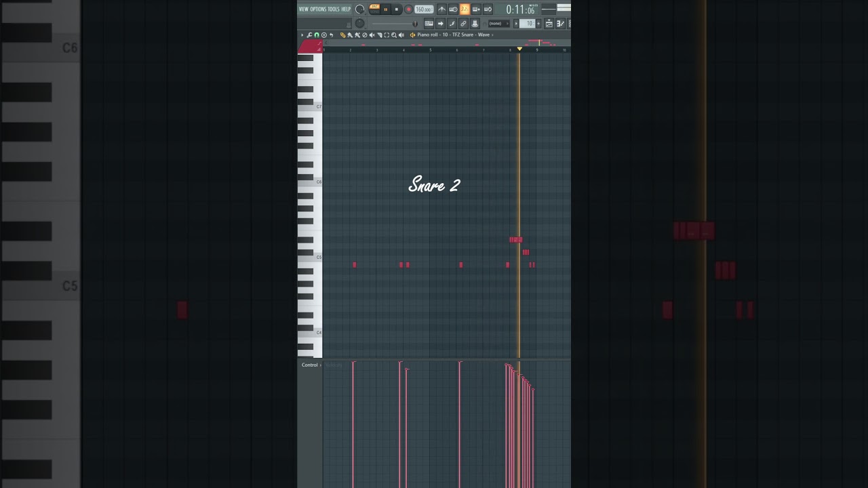The width and height of the screenshot is (868, 488).
Task: Click the piano roll Stamp tool
Action: [x=324, y=35]
